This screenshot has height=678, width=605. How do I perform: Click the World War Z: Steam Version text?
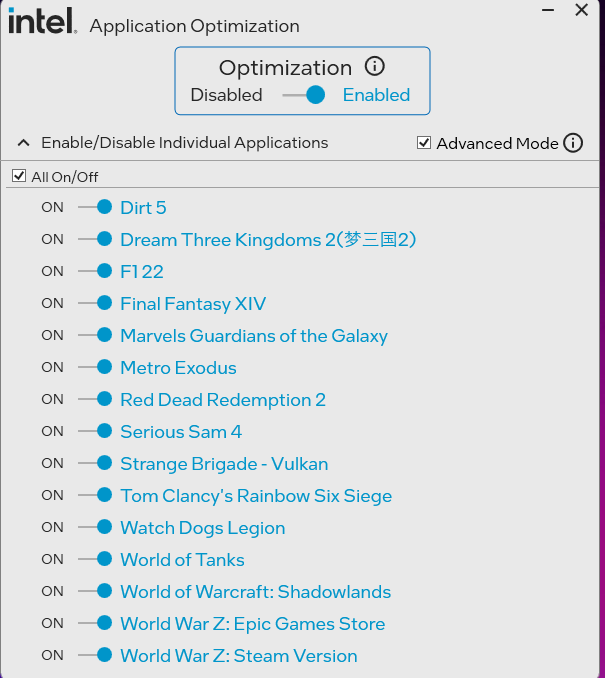click(x=239, y=655)
